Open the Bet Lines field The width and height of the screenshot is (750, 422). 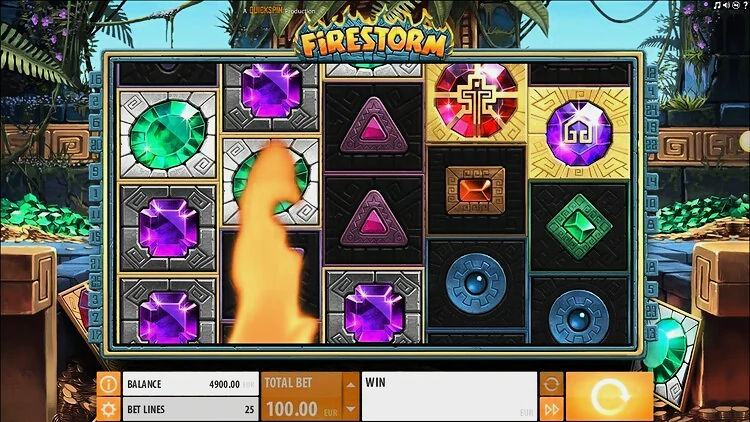pyautogui.click(x=191, y=410)
